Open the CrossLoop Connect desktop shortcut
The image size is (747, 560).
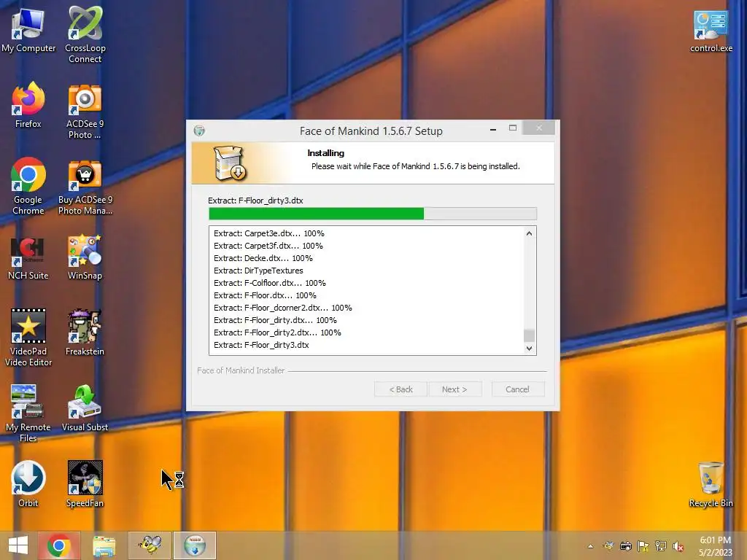(x=85, y=35)
